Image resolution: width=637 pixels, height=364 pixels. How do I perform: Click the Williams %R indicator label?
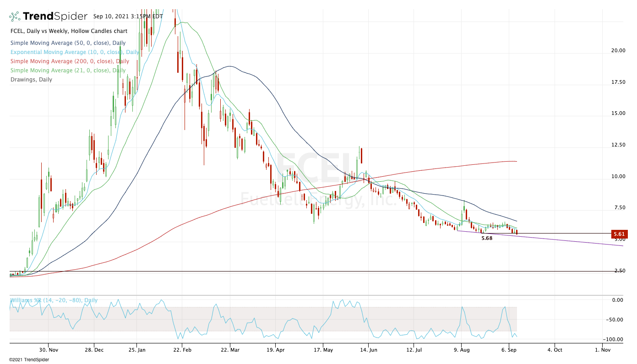[54, 300]
